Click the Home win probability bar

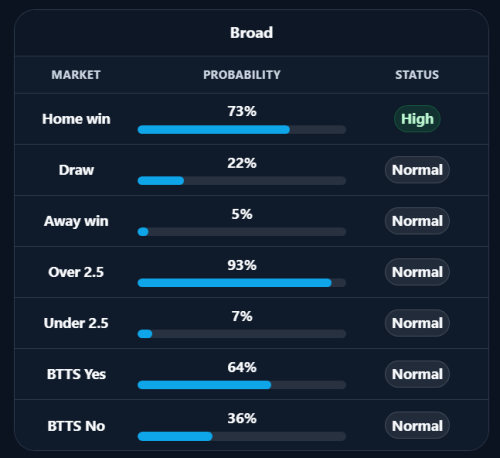[x=242, y=130]
